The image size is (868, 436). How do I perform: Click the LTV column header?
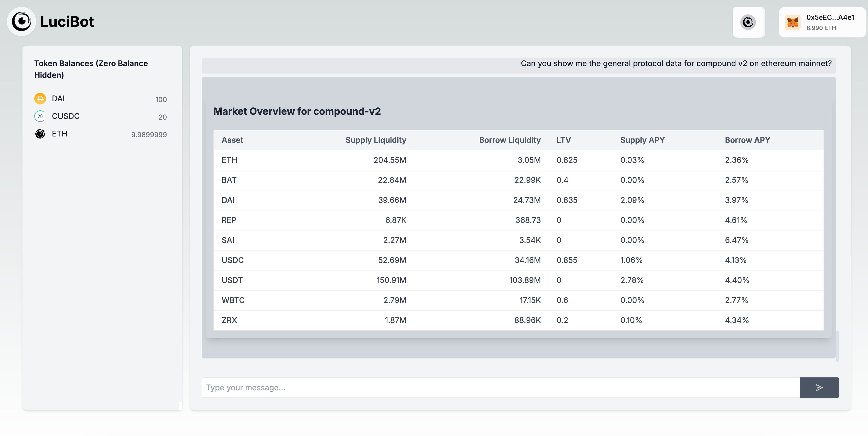point(563,140)
